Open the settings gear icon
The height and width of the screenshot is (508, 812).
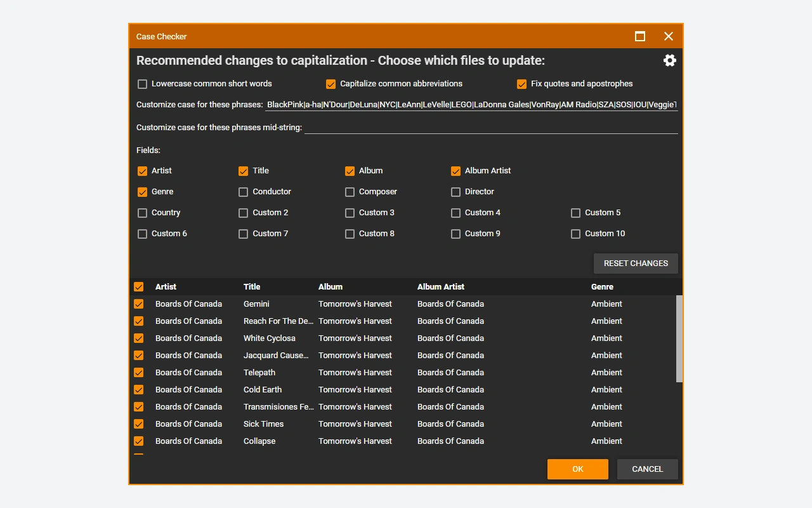(x=670, y=60)
